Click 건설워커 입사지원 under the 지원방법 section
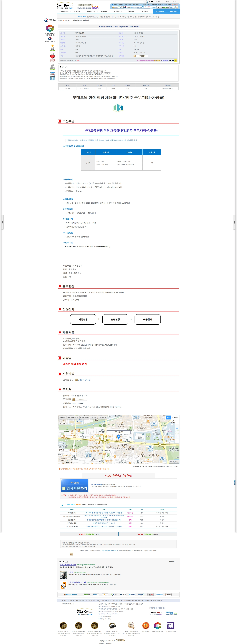The image size is (237, 644). tap(83, 380)
